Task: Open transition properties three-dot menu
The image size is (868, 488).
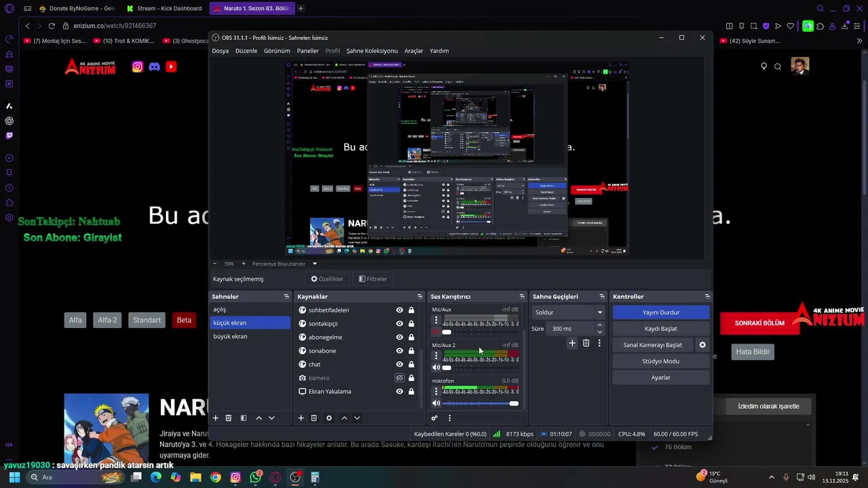Action: pos(599,344)
